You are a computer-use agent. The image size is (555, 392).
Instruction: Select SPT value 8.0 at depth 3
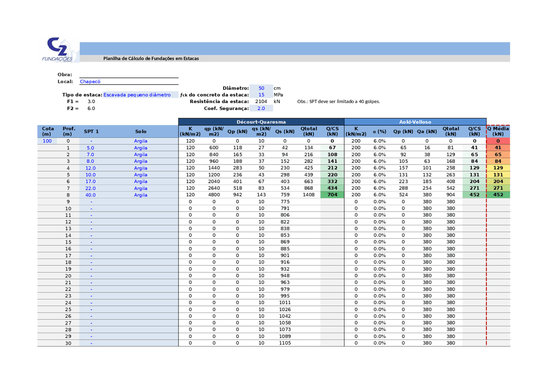pyautogui.click(x=91, y=161)
